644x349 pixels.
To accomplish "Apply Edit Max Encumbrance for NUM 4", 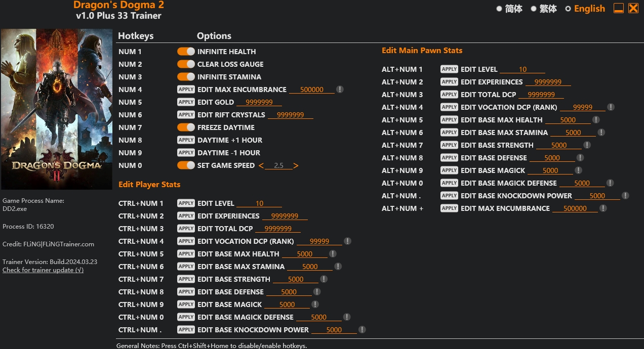I will pyautogui.click(x=186, y=90).
